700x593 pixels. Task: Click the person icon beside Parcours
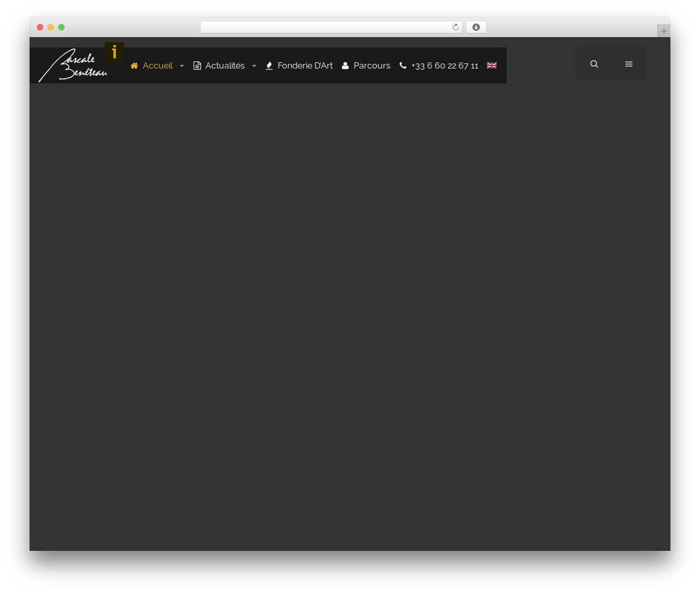pos(345,66)
